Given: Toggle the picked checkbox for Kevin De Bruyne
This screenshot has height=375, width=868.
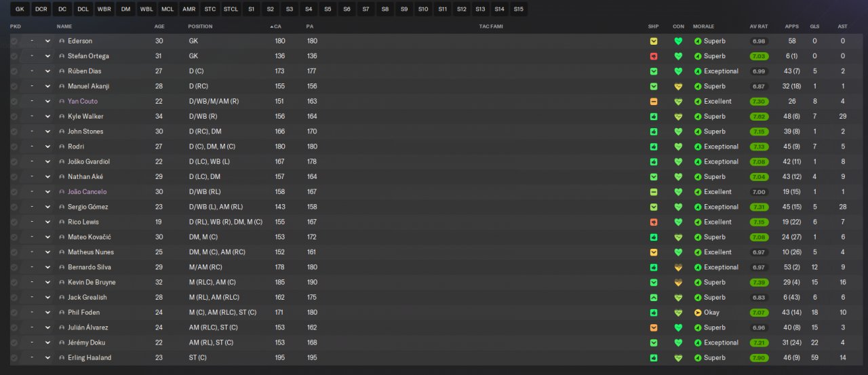Looking at the screenshot, I should pyautogui.click(x=14, y=282).
